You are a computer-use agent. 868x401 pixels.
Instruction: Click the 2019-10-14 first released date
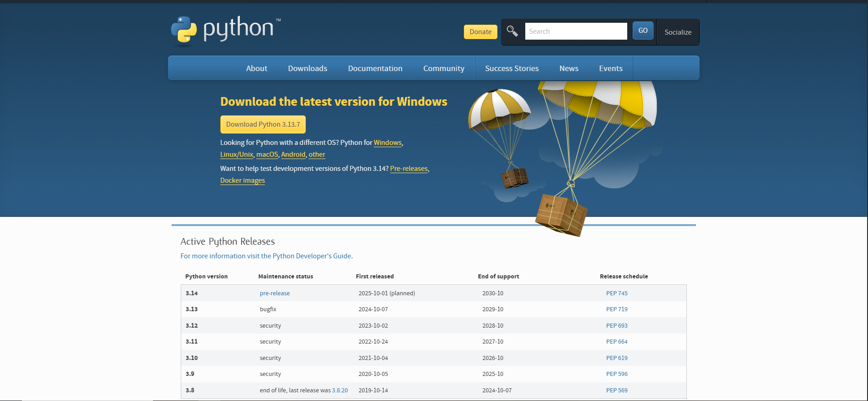(373, 391)
